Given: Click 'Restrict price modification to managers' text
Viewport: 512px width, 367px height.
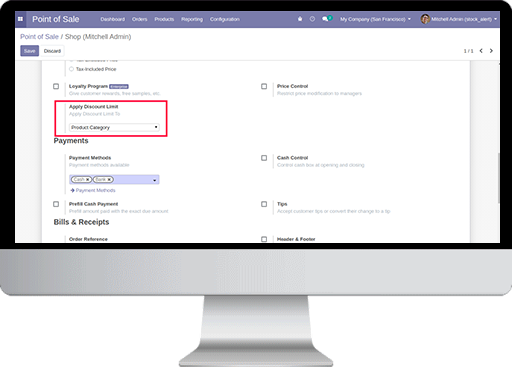Looking at the screenshot, I should (319, 94).
